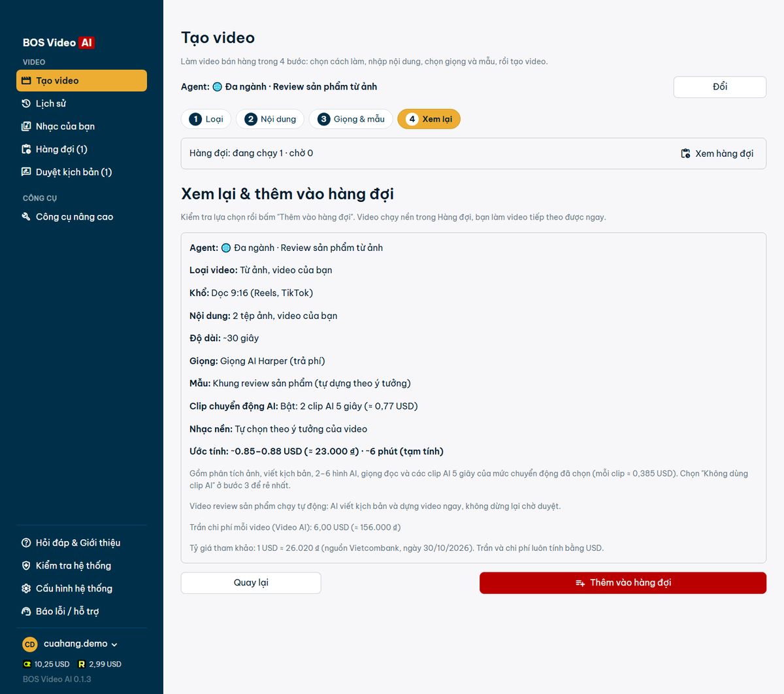Open Hàng đợi (1) page
The height and width of the screenshot is (694, 784).
pos(82,149)
